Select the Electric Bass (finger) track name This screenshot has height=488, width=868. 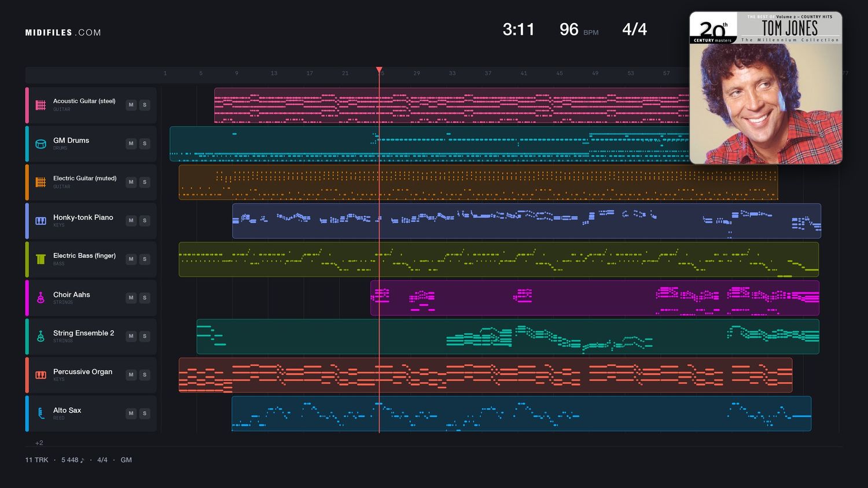coord(84,256)
